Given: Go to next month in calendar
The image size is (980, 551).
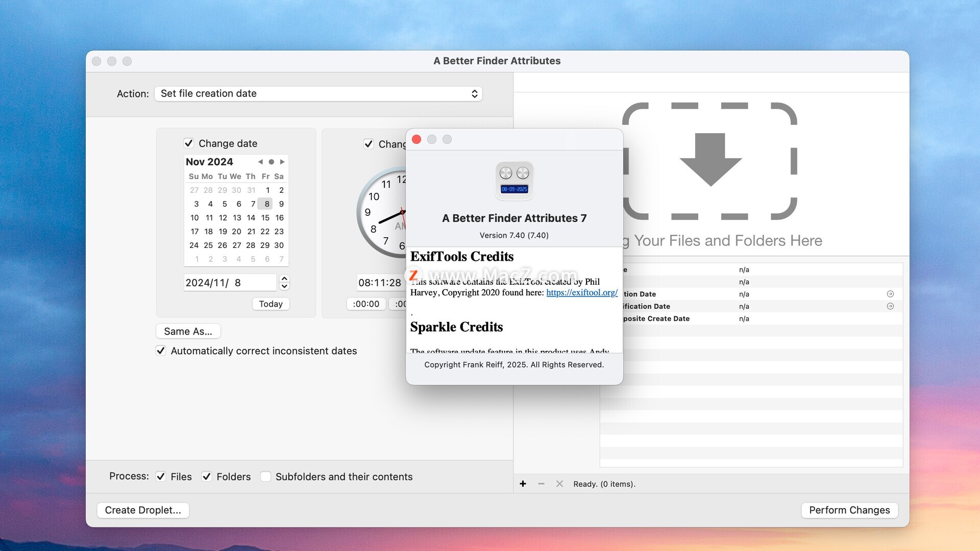Looking at the screenshot, I should click(x=282, y=162).
